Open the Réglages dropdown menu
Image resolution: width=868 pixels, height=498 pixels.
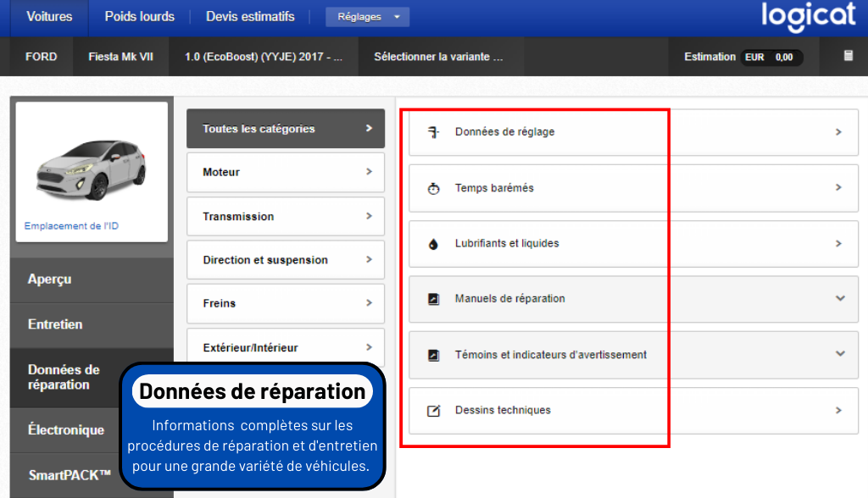point(367,17)
